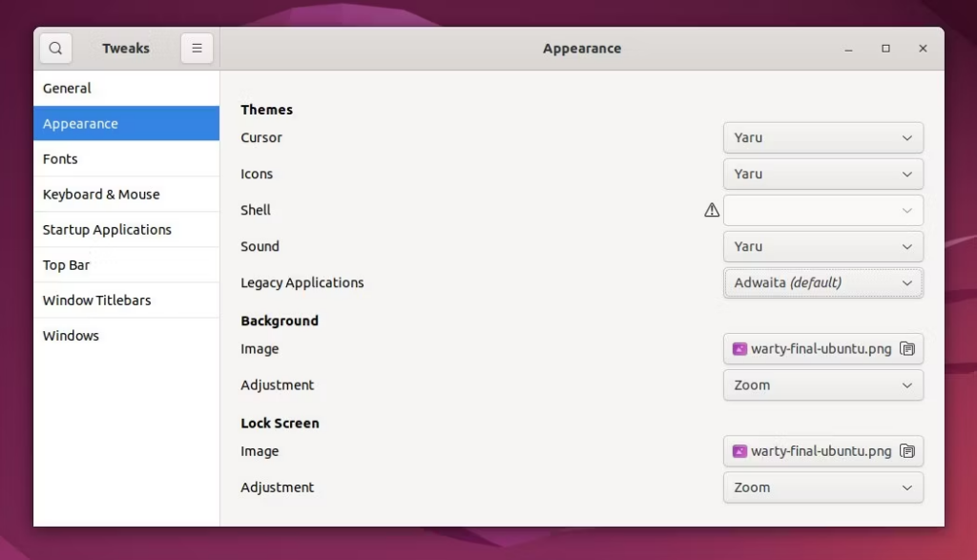Maximize the Tweaks window

pyautogui.click(x=885, y=49)
